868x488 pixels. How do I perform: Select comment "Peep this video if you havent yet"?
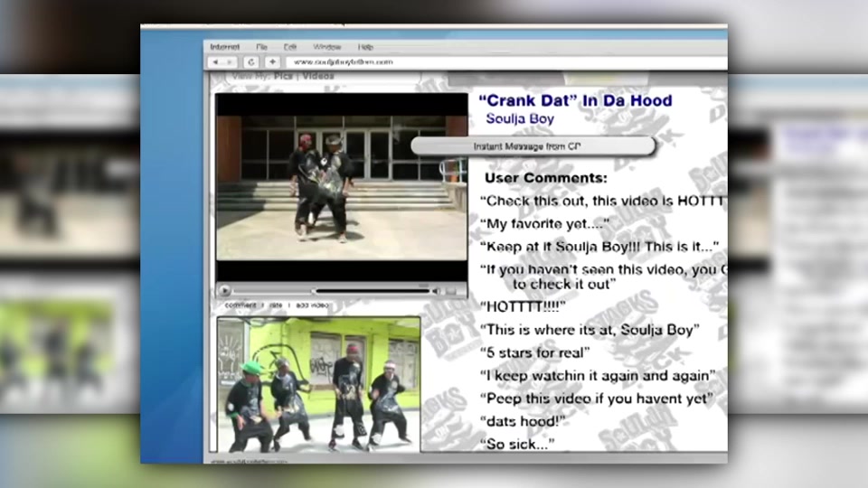pos(597,399)
